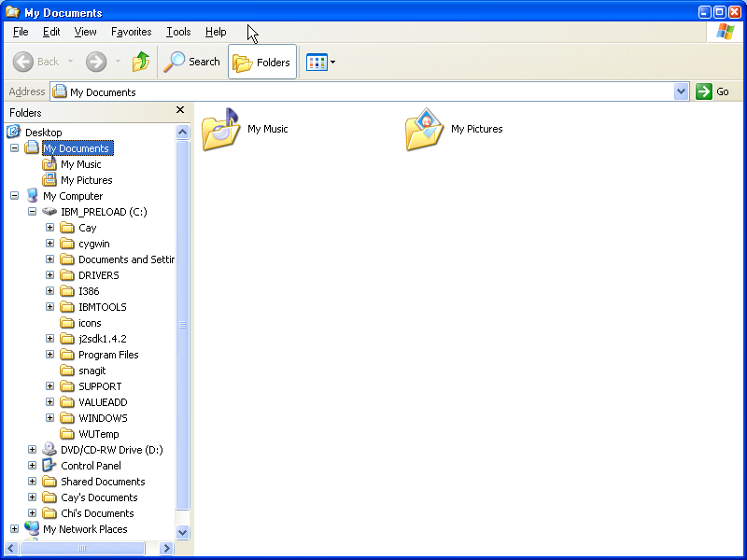Image resolution: width=747 pixels, height=560 pixels.
Task: Select the DVD/CD-RW Drive (D:) icon
Action: click(49, 449)
